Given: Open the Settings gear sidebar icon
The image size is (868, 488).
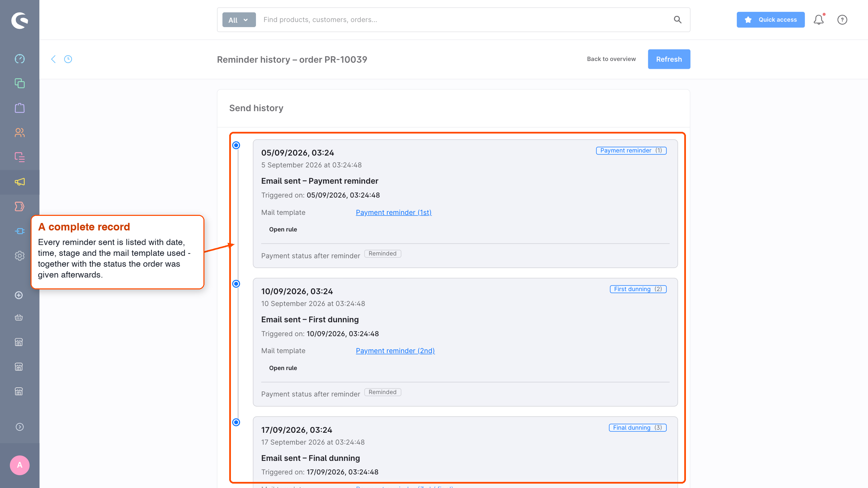Looking at the screenshot, I should [x=20, y=256].
